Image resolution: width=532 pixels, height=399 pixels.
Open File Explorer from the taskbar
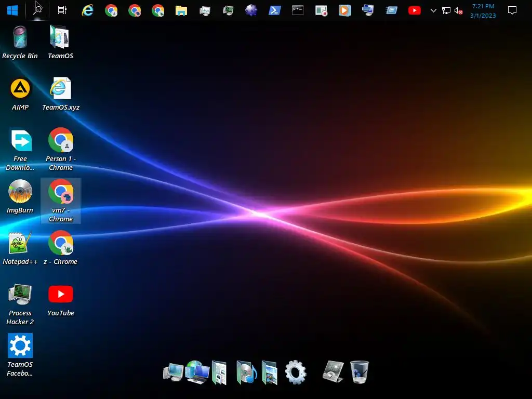[x=181, y=10]
